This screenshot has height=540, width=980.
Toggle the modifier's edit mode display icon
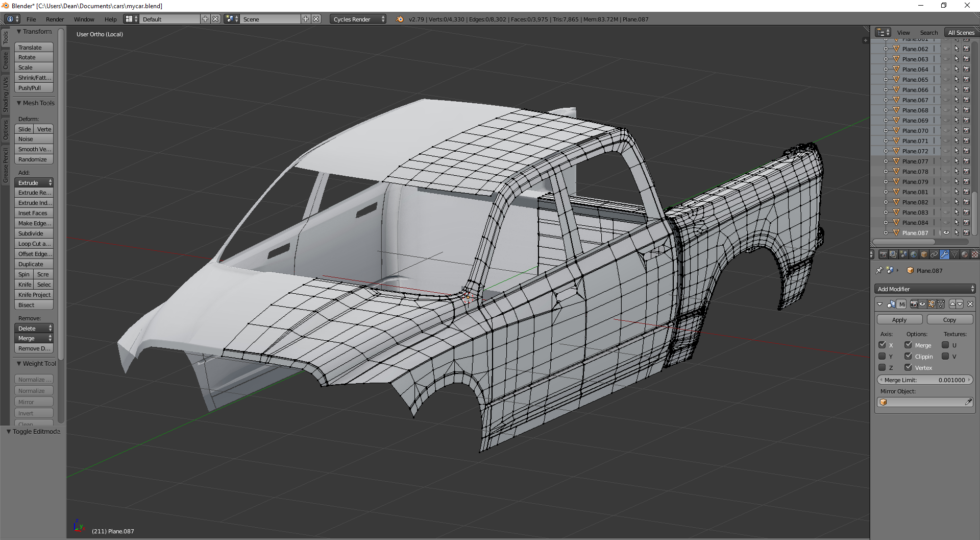click(x=932, y=304)
